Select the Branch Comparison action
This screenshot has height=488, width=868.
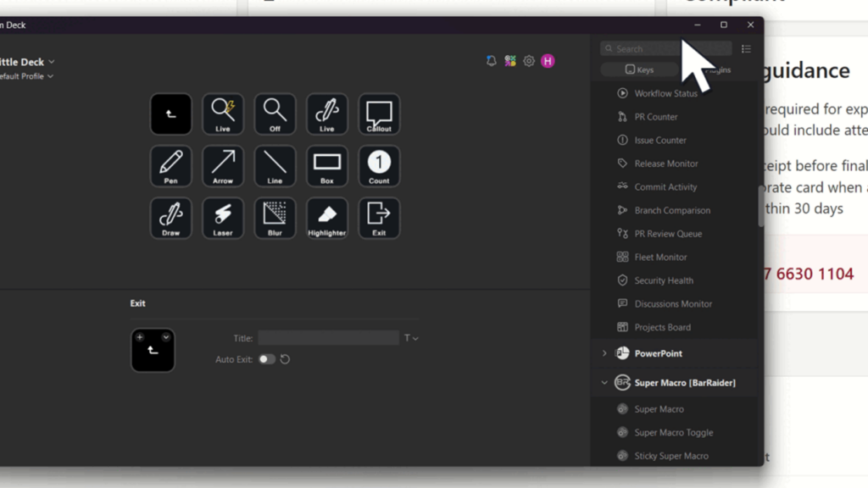(674, 210)
